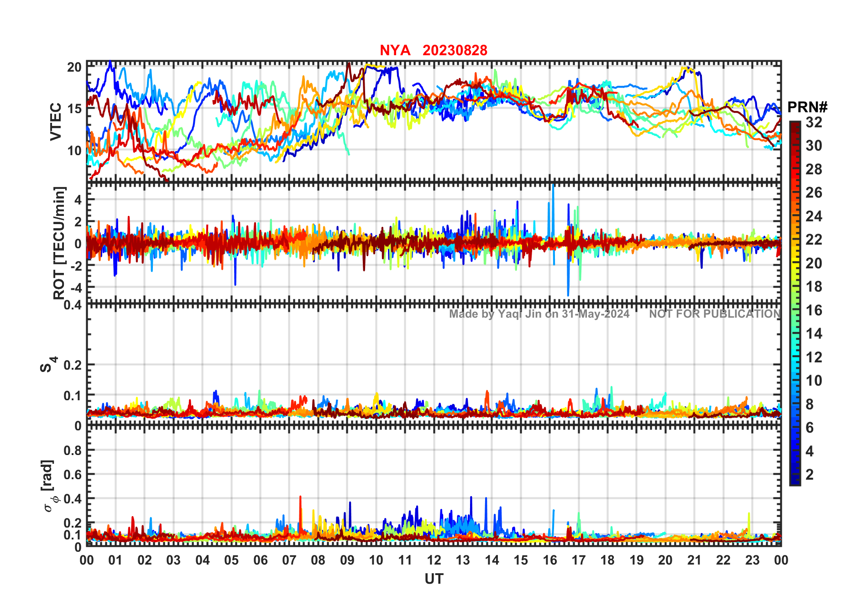868x607 pixels.
Task: Click the UT axis tick label "20"
Action: (x=665, y=560)
